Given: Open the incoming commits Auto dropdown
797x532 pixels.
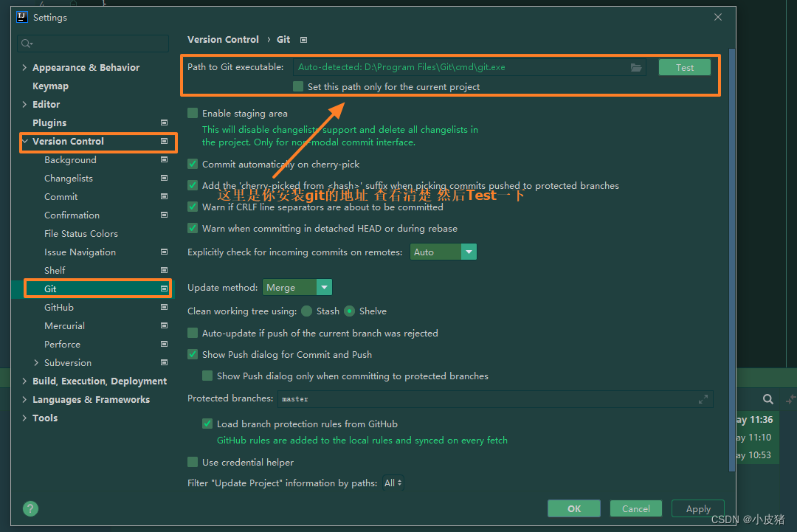Looking at the screenshot, I should [x=444, y=252].
